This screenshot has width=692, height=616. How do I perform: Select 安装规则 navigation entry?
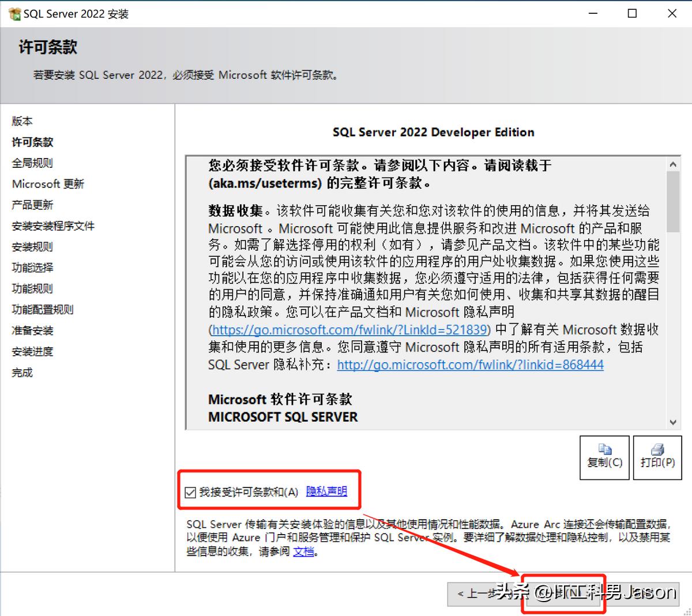(32, 246)
